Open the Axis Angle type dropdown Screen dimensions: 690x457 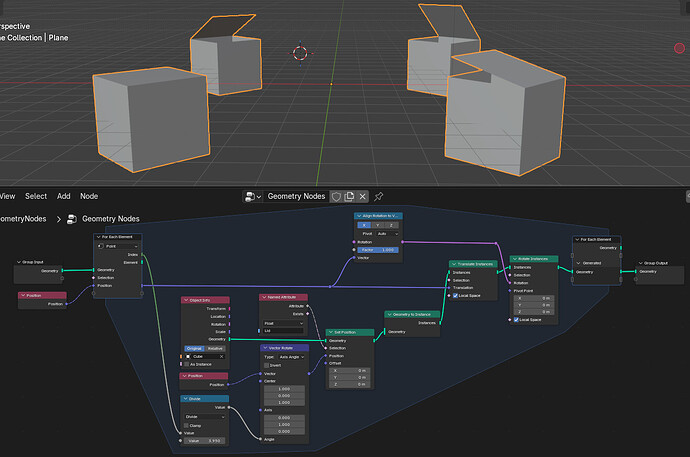click(292, 357)
